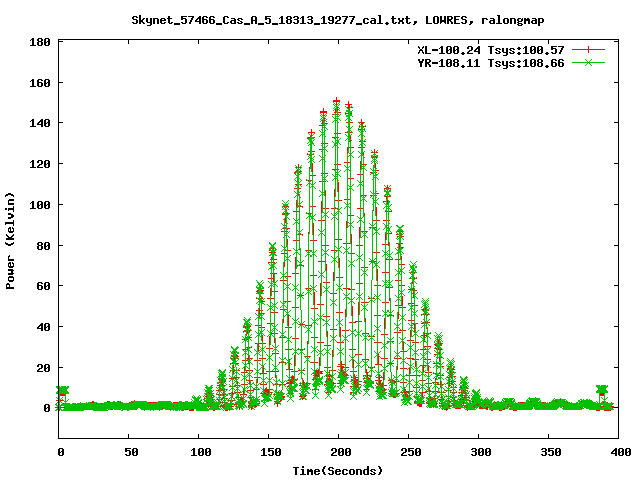Screen dimensions: 640x480
Task: Click the 160 tick label on the power axis
Action: point(40,83)
